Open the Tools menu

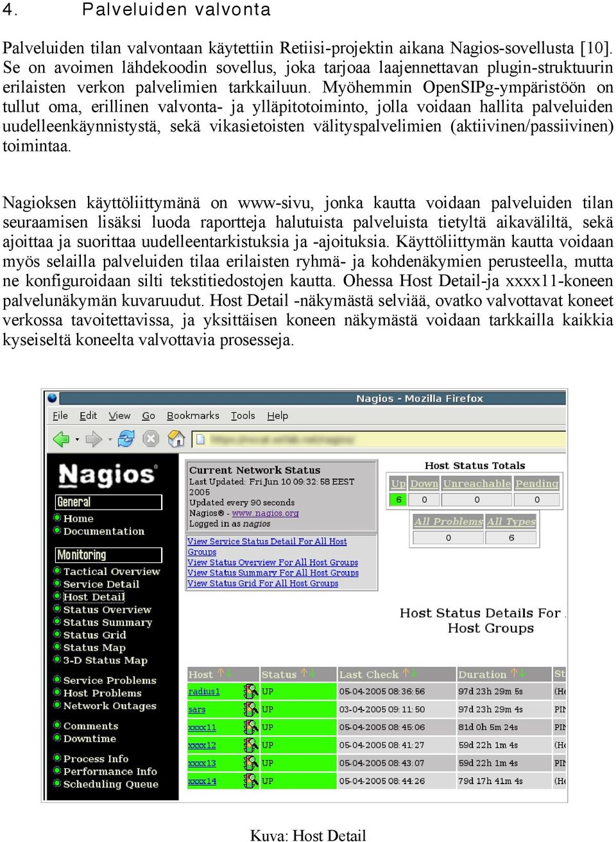pyautogui.click(x=243, y=416)
